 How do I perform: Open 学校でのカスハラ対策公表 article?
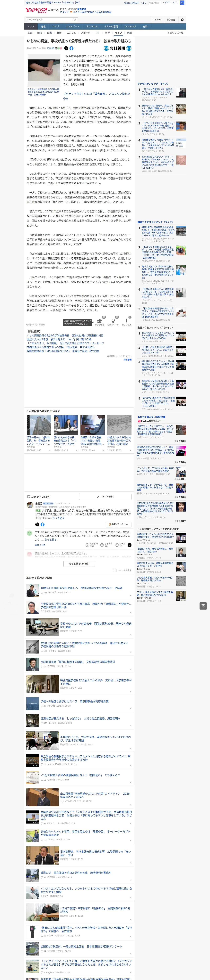click(x=96, y=625)
